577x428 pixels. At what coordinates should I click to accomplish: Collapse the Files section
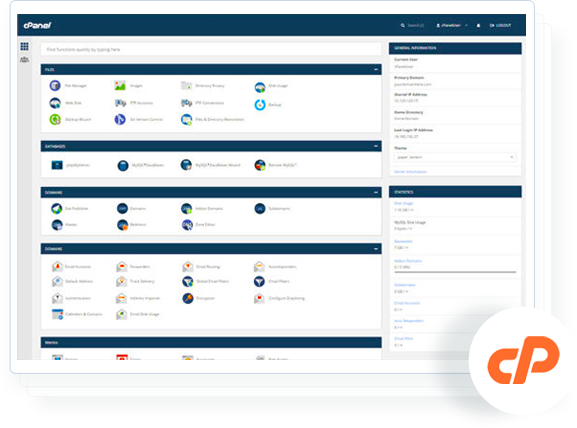(x=376, y=70)
